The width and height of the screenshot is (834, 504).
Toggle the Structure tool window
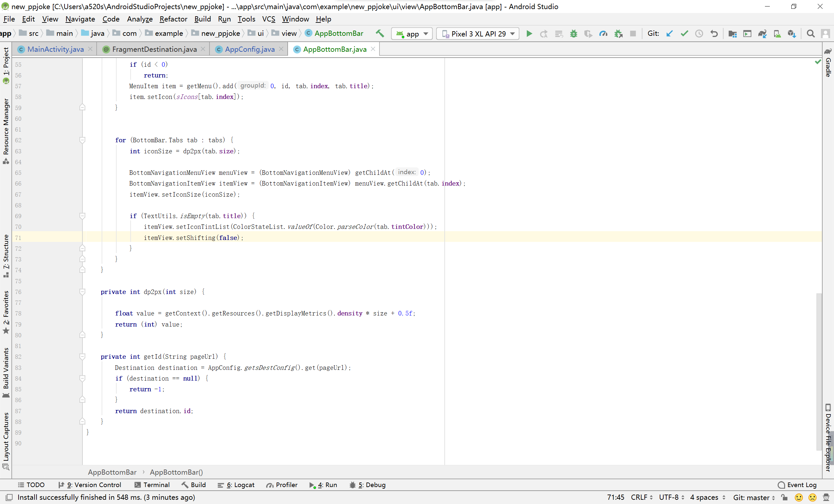click(6, 252)
